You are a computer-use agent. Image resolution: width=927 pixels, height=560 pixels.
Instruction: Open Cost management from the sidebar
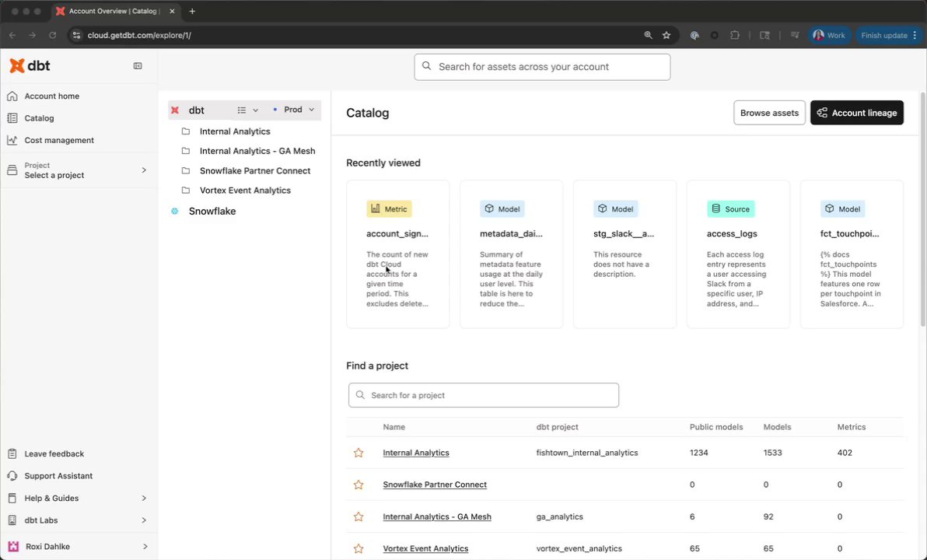click(58, 140)
